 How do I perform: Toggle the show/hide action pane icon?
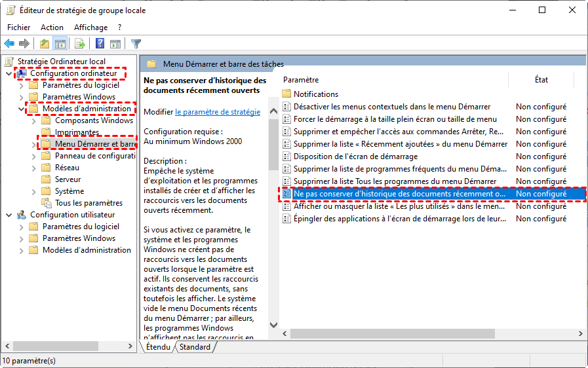(x=115, y=44)
